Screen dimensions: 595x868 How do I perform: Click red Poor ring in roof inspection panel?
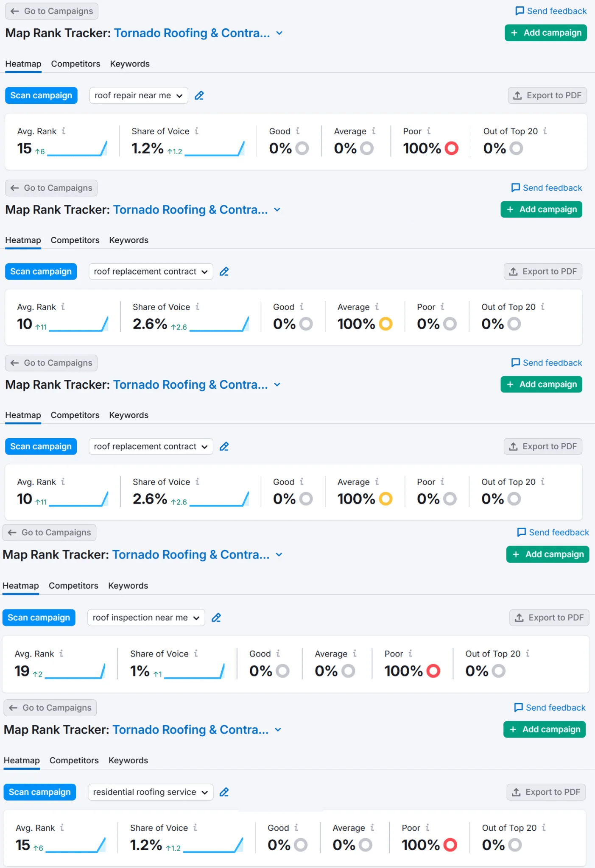433,671
